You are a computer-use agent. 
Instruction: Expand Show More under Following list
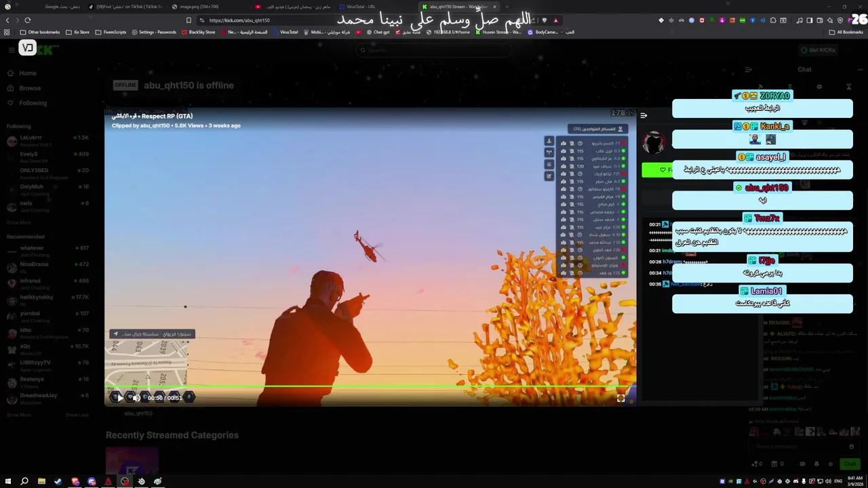(19, 222)
